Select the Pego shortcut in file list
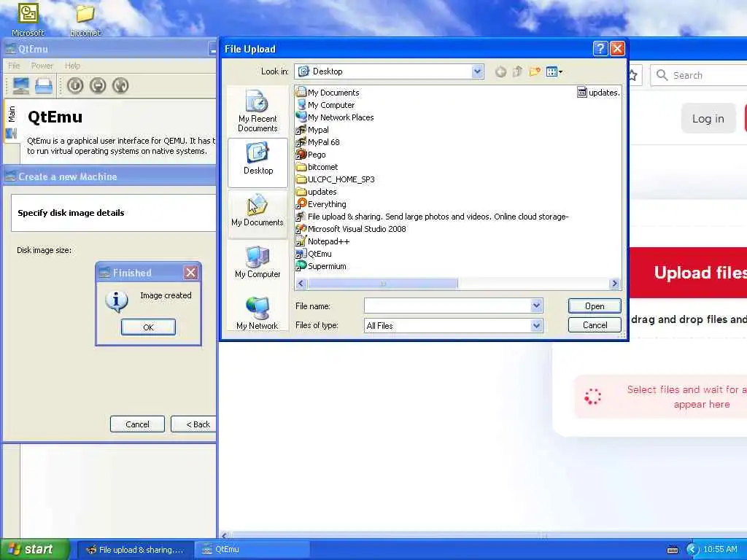Screen dimensions: 747x560 tap(311, 155)
